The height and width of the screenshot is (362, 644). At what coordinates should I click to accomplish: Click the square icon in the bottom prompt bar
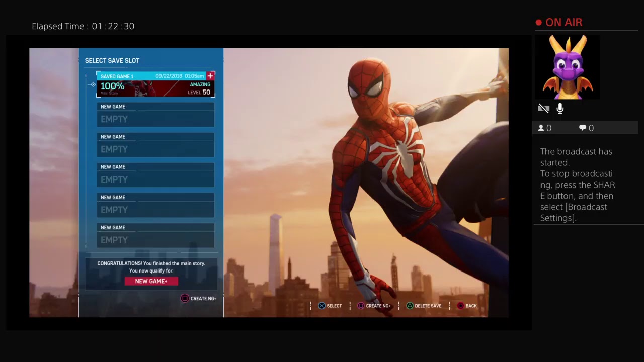(x=361, y=306)
